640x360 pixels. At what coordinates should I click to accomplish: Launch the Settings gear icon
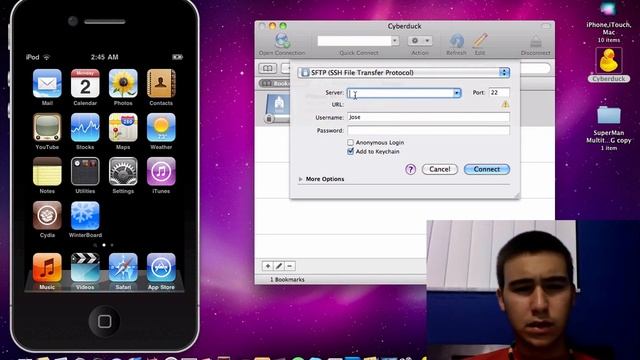tap(123, 171)
